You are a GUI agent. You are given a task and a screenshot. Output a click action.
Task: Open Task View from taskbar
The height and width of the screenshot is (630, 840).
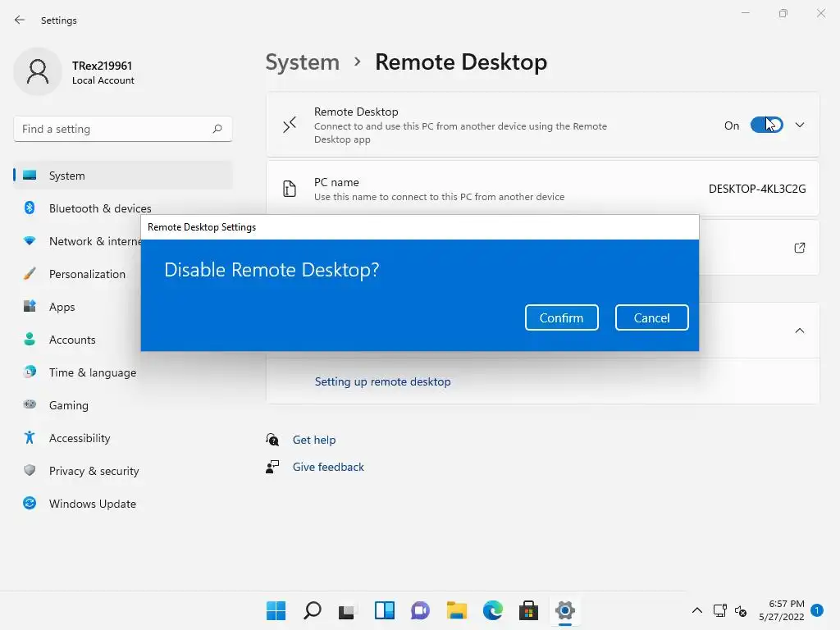pyautogui.click(x=348, y=610)
